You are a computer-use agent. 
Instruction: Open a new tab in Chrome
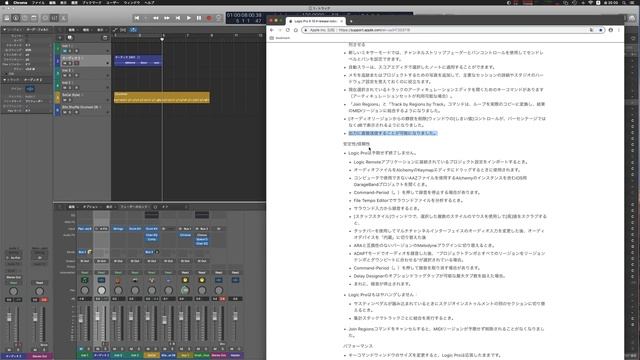pos(351,21)
